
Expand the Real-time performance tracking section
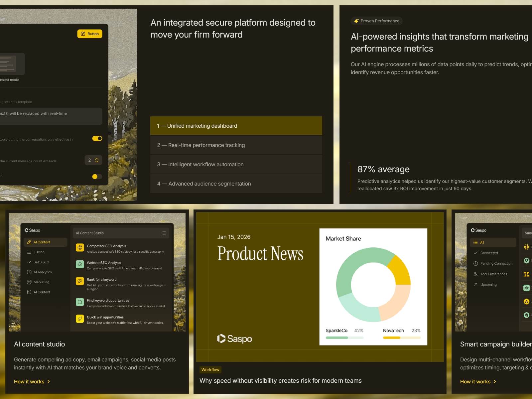coord(236,145)
